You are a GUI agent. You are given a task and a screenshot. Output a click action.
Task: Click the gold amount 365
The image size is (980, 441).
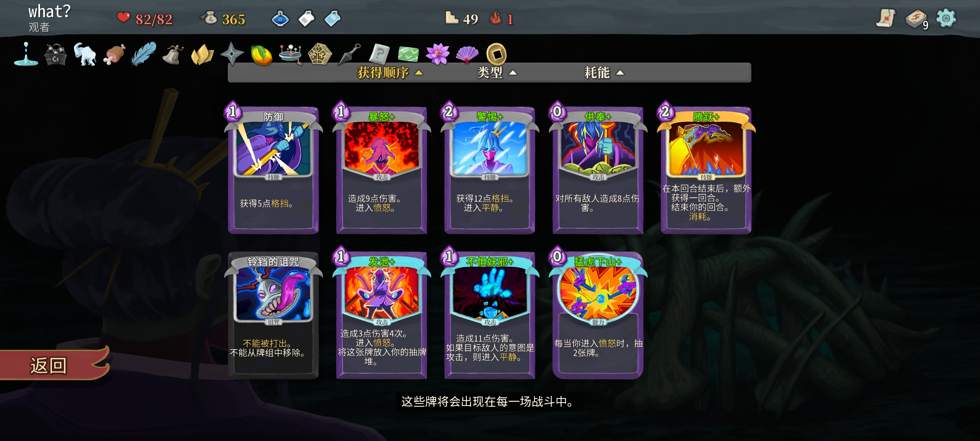234,19
